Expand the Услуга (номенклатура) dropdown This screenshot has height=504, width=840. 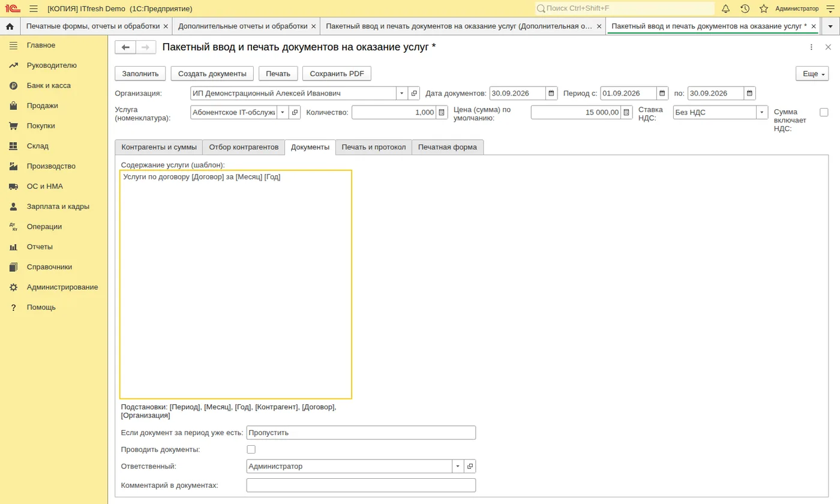pyautogui.click(x=283, y=112)
